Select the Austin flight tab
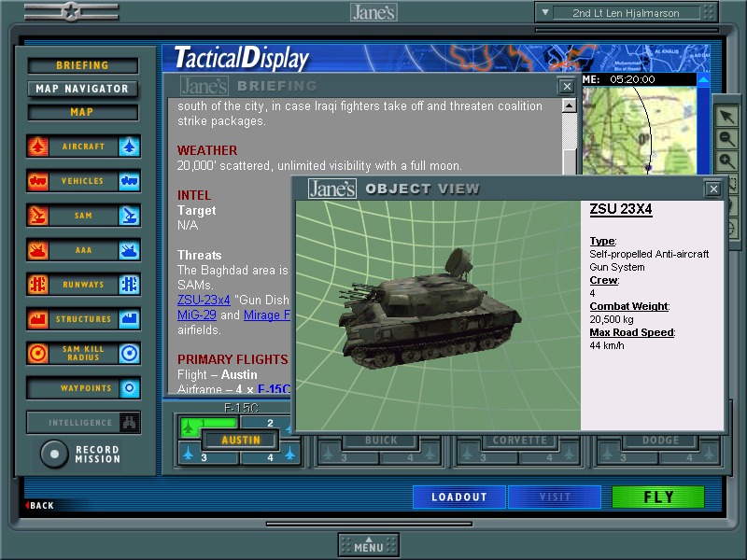Viewport: 747px width, 560px height. (241, 440)
